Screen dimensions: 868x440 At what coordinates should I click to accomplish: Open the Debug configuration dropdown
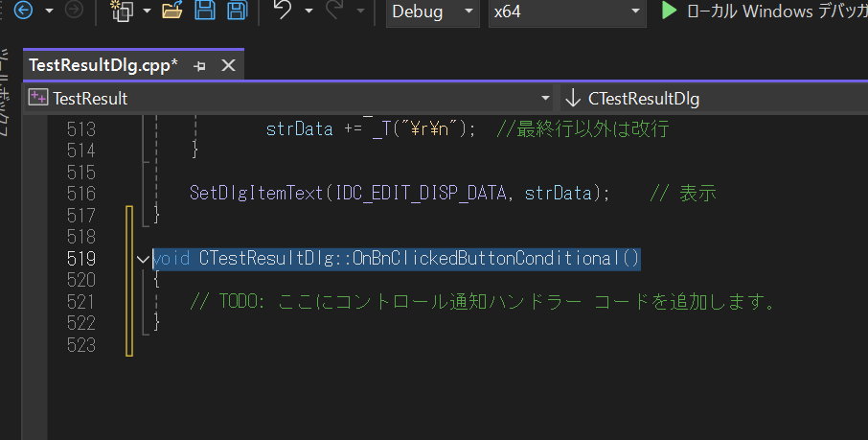tap(430, 12)
